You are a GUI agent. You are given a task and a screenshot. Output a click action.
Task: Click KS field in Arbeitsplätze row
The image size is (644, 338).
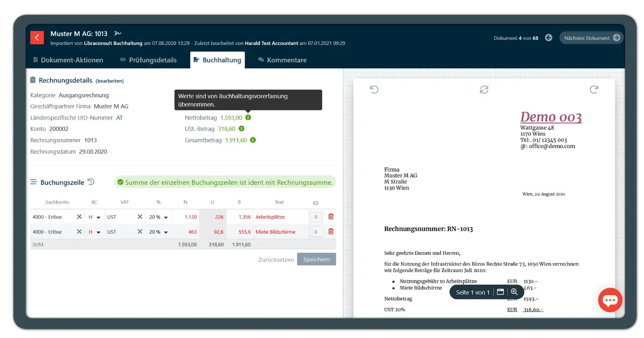pyautogui.click(x=316, y=217)
